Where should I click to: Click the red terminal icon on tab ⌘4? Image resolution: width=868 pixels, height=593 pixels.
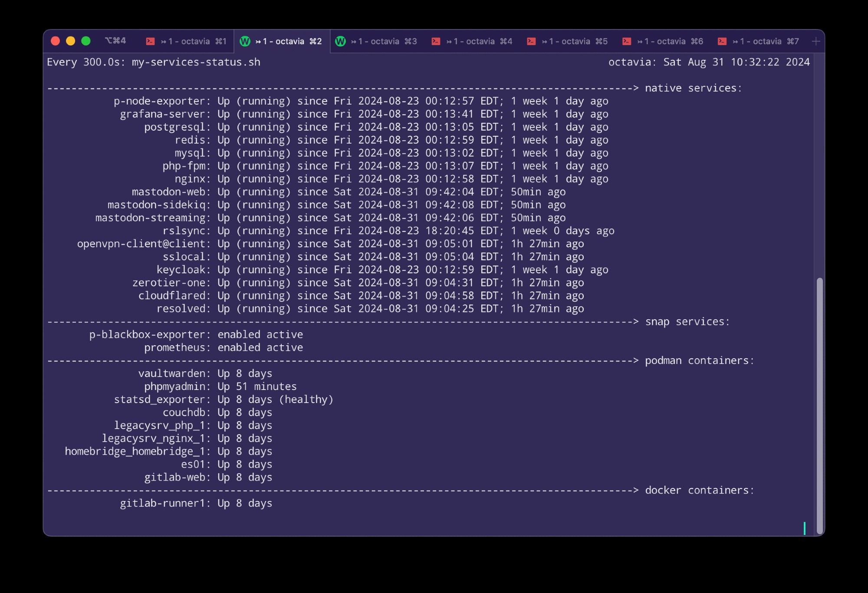click(436, 41)
